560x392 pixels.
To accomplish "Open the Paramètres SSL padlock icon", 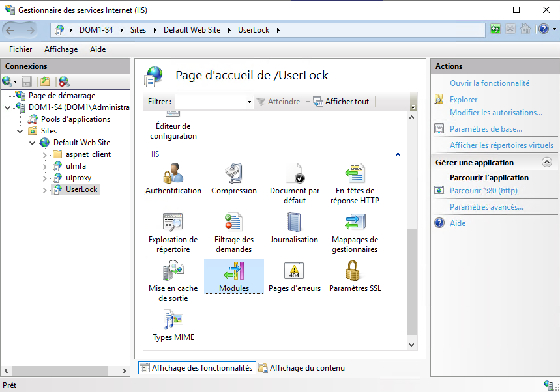I will coord(355,272).
